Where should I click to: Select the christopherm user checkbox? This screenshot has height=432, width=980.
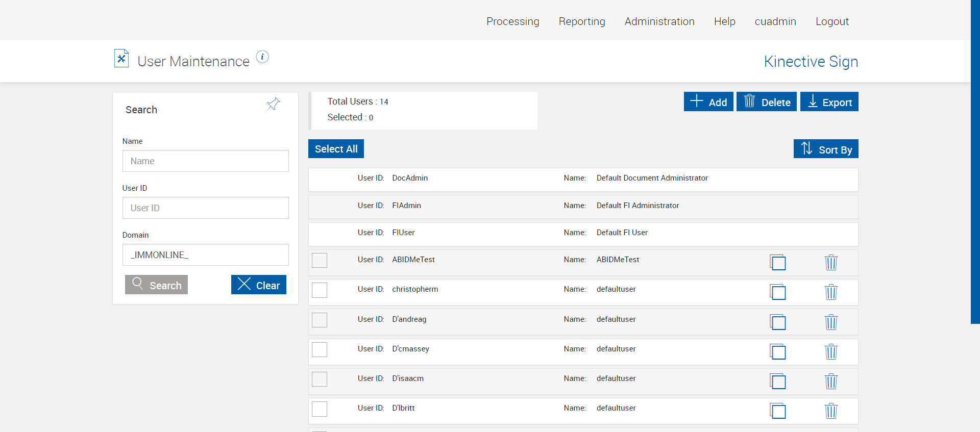click(320, 290)
